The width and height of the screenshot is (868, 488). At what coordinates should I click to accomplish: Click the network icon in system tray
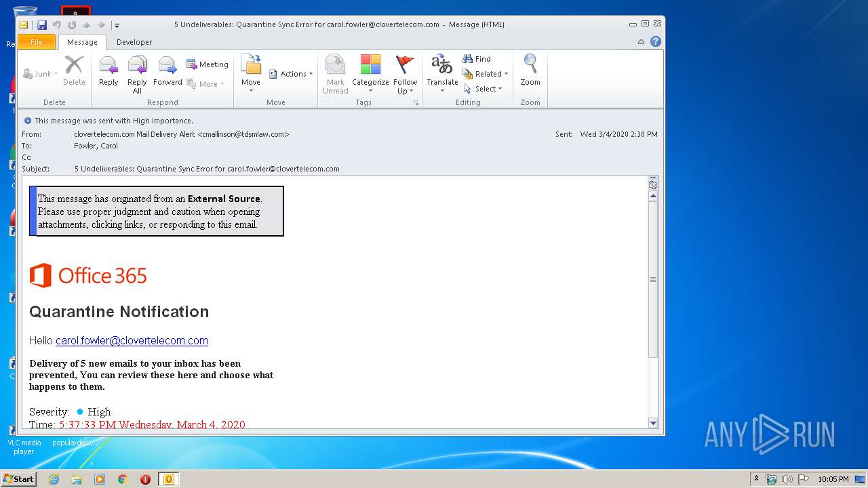(771, 479)
